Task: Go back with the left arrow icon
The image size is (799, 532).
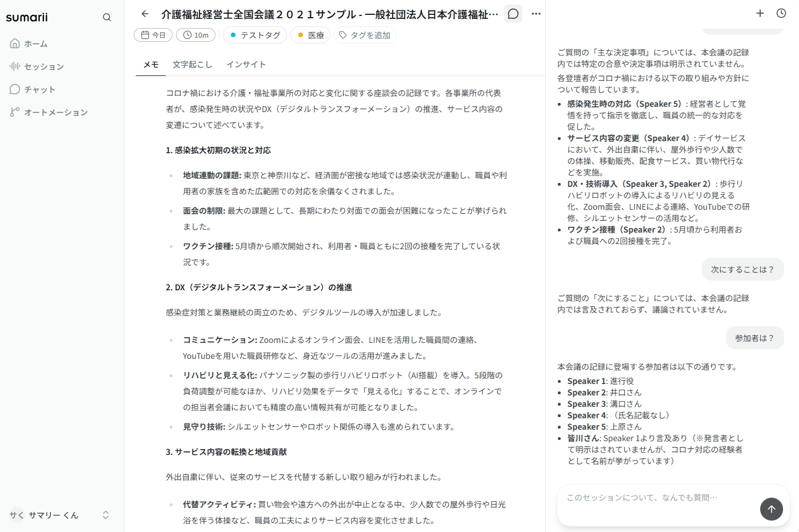Action: coord(145,14)
